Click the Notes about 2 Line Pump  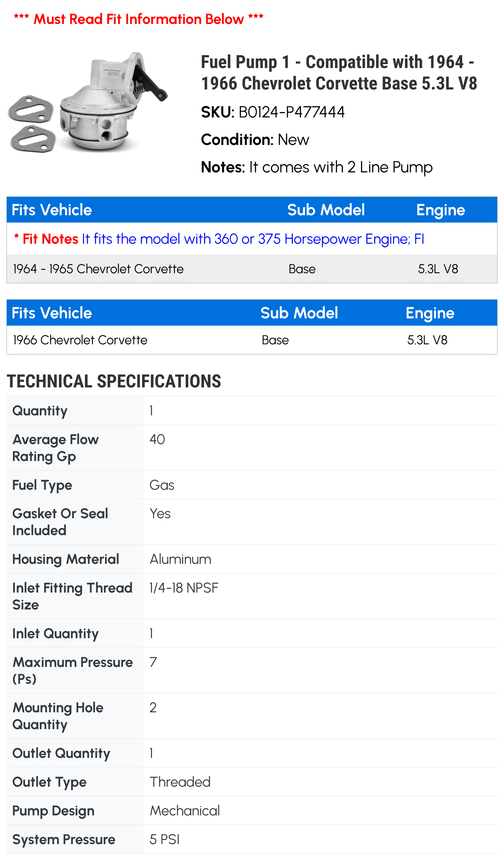317,167
